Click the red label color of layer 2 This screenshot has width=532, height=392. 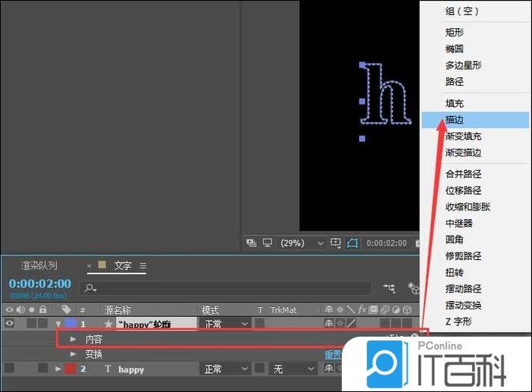70,369
